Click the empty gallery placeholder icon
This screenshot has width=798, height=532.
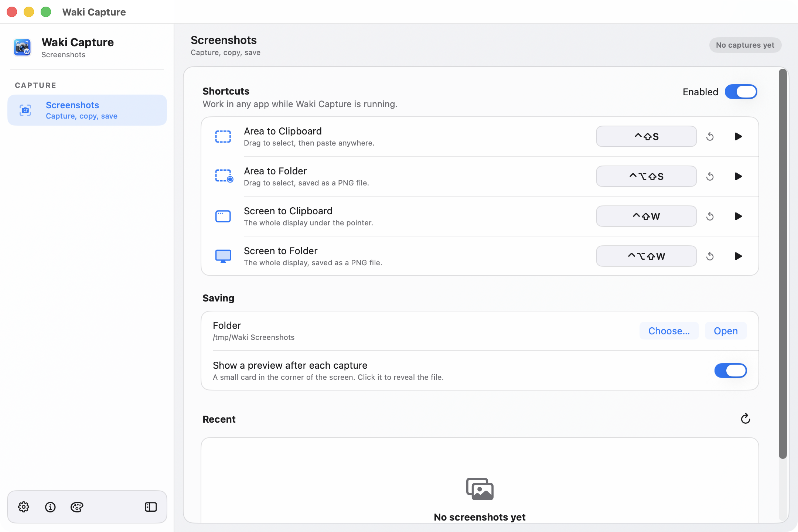pyautogui.click(x=480, y=489)
